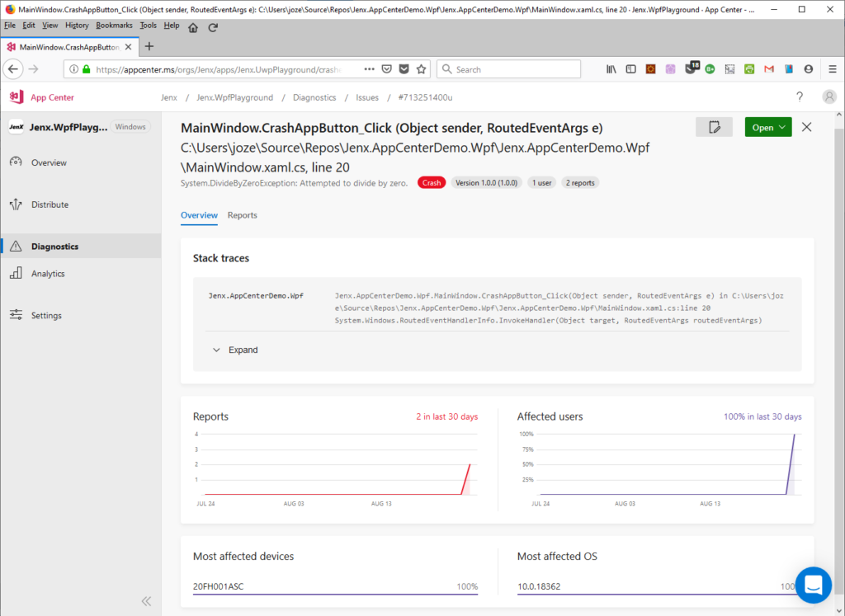
Task: Click the Version 1.0.0 (1.0.0) tag
Action: [x=487, y=183]
